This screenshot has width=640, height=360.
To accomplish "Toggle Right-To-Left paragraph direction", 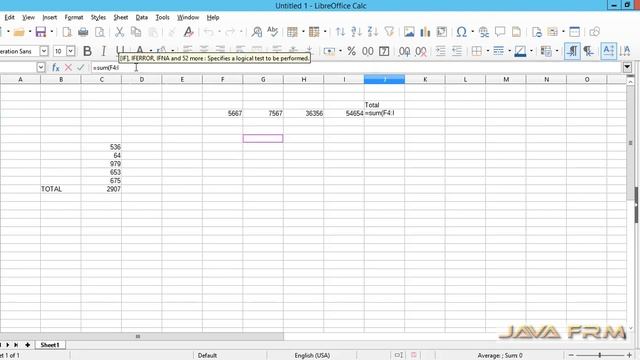I will click(588, 51).
